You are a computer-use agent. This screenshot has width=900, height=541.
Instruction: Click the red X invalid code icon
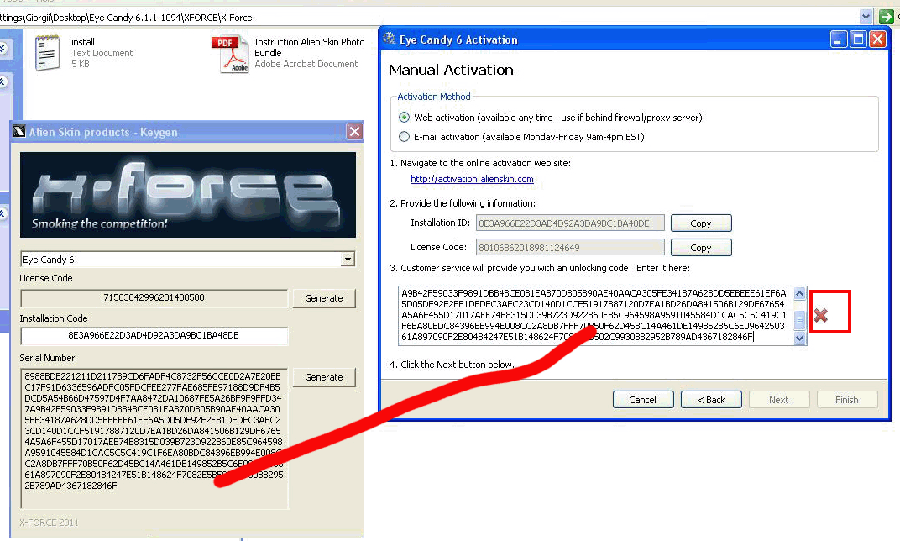click(x=821, y=315)
